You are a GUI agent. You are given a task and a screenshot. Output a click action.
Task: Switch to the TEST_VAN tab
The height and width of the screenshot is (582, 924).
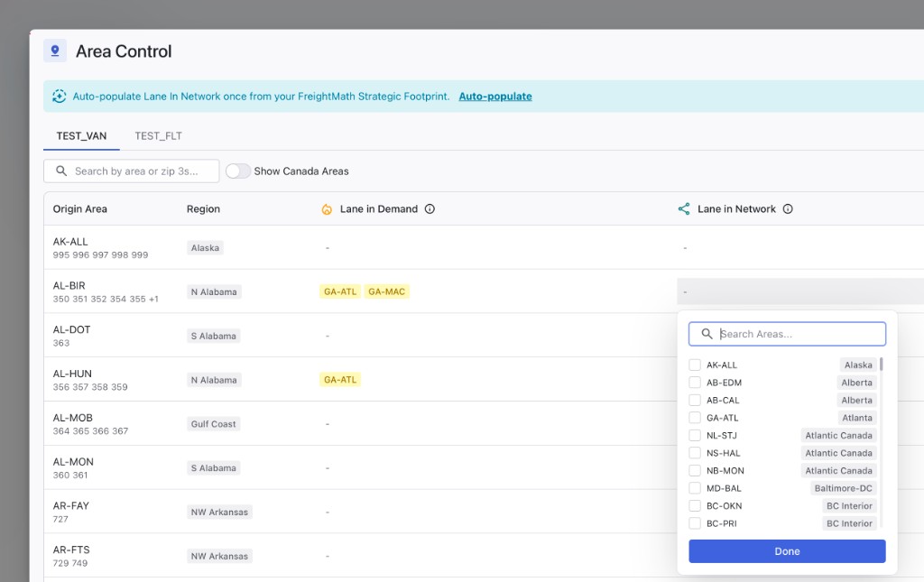(x=81, y=136)
